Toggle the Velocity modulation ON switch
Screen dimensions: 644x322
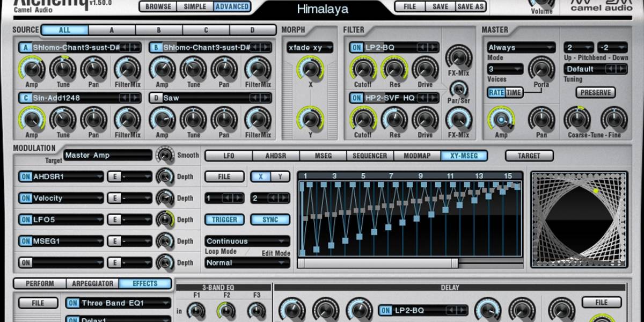coord(26,198)
